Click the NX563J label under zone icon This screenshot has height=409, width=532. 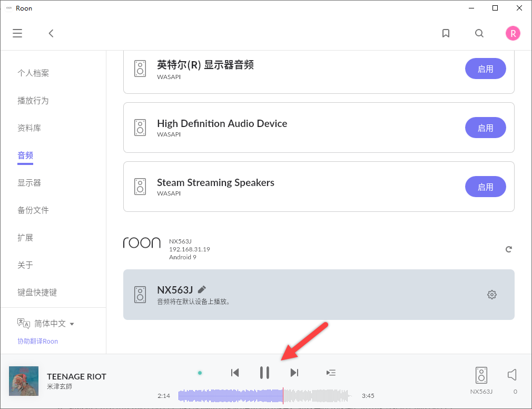click(481, 392)
